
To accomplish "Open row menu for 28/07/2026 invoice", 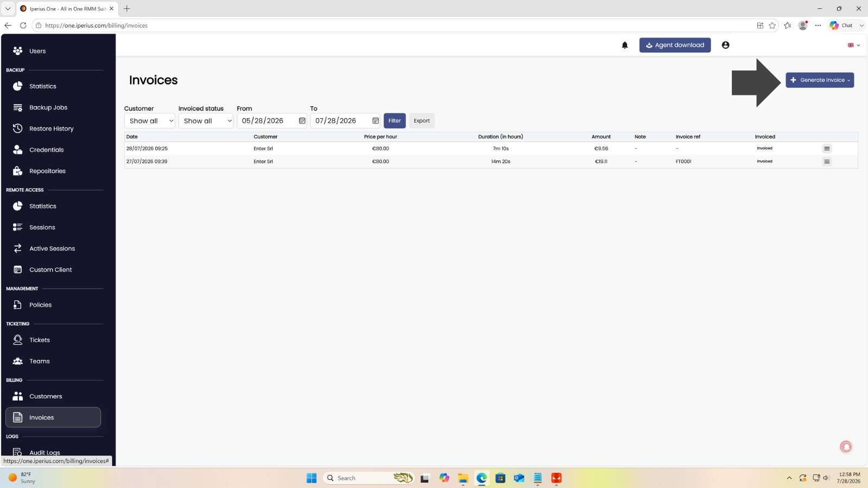I will [827, 149].
